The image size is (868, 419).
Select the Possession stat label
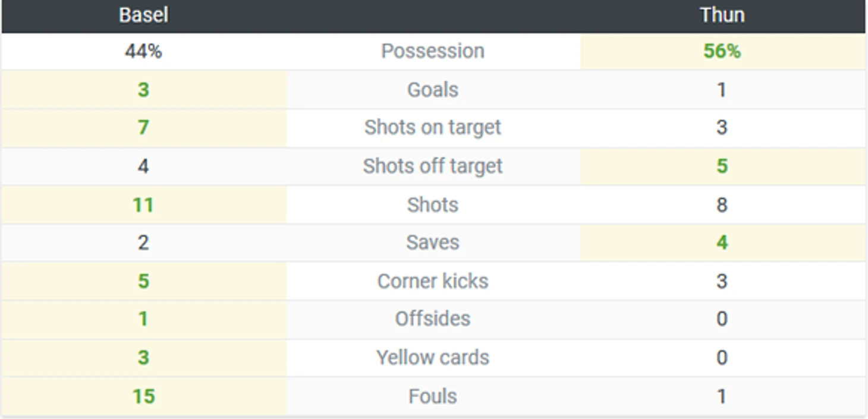433,51
